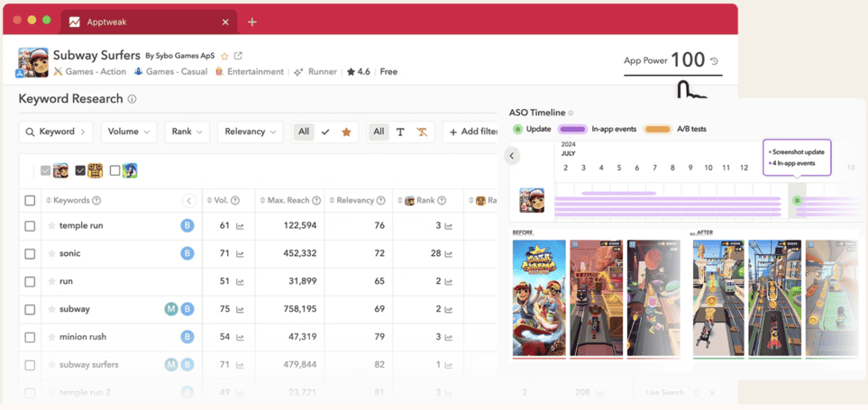Star the sonic keyword
The height and width of the screenshot is (410, 868).
[51, 253]
